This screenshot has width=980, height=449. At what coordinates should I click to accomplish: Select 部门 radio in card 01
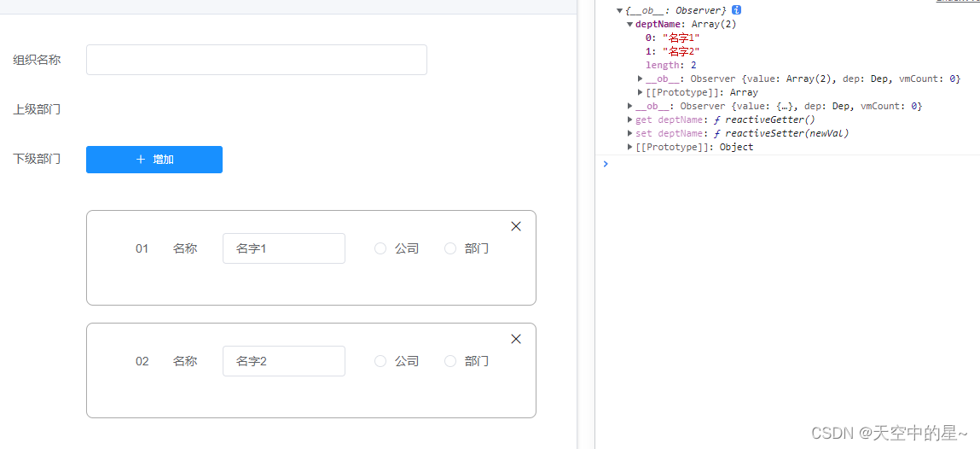tap(450, 248)
